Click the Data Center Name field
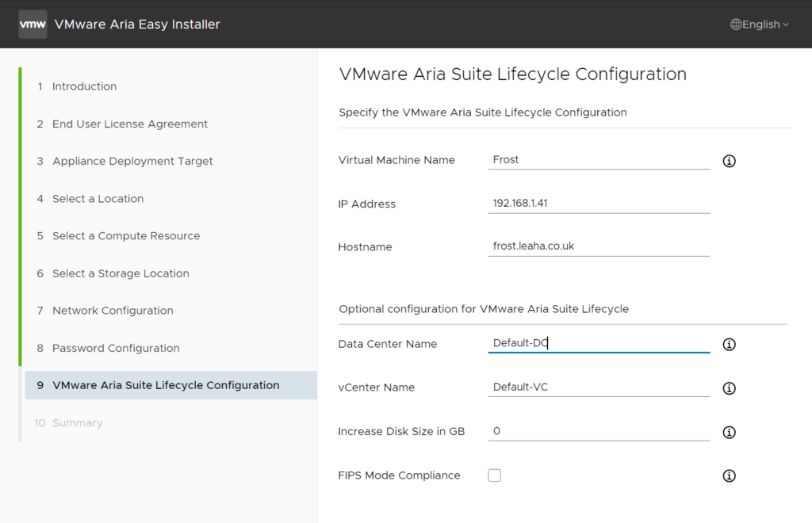The width and height of the screenshot is (812, 523). (x=599, y=343)
